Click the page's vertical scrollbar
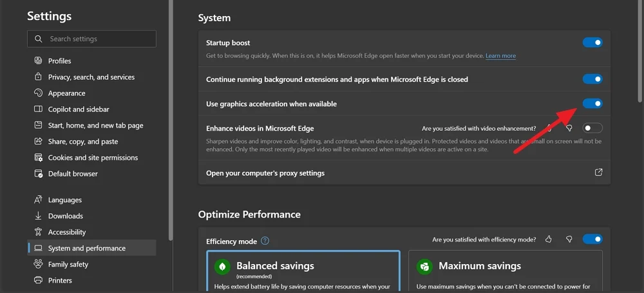The image size is (644, 293). coord(639,52)
